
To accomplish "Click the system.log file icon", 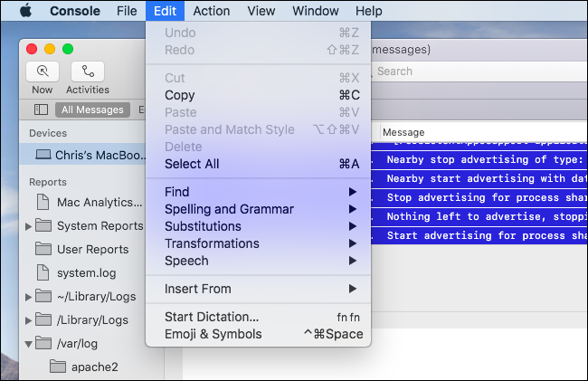I will [43, 271].
